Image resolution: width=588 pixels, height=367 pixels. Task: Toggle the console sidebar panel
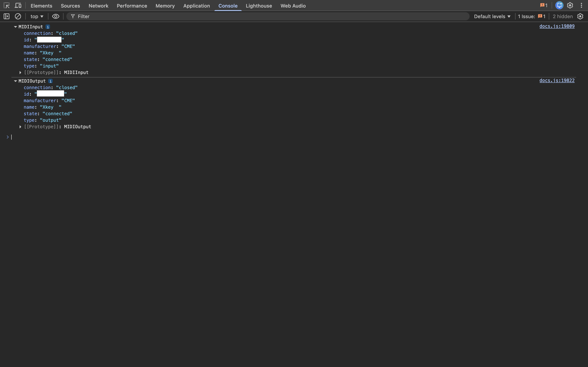coord(7,16)
